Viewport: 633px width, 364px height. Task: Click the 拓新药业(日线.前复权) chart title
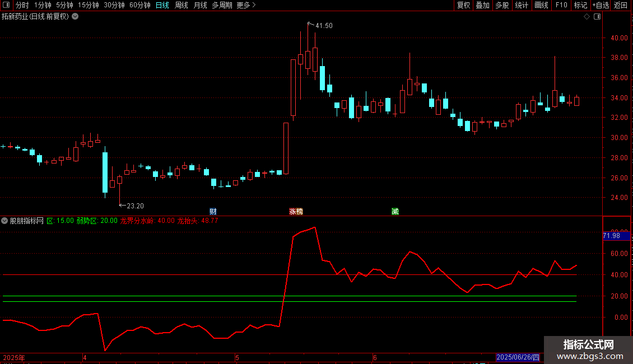[x=35, y=17]
